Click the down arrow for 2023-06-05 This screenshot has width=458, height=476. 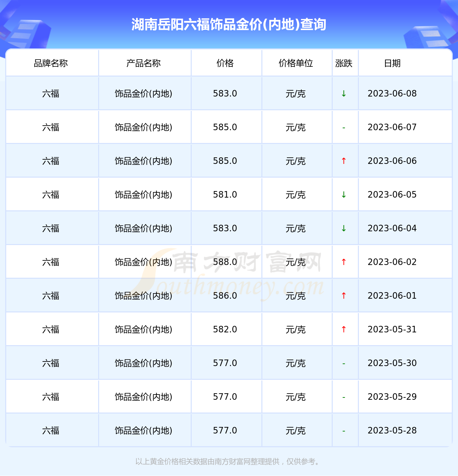(344, 195)
